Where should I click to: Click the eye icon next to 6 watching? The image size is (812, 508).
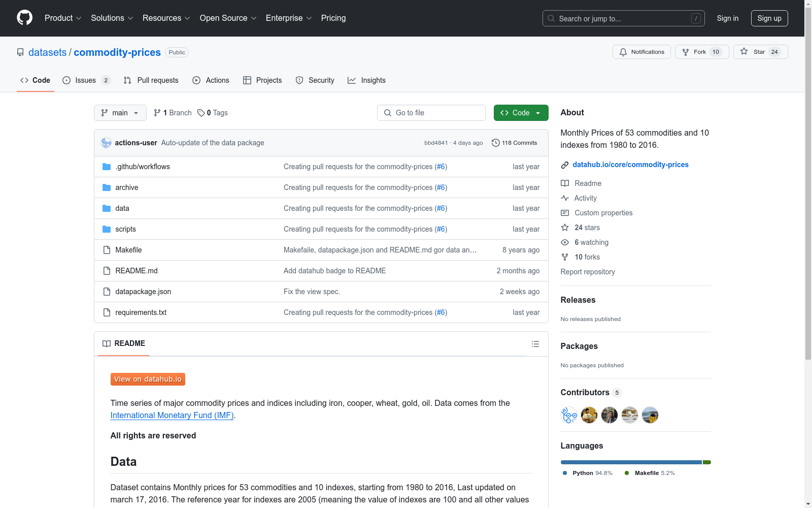565,242
